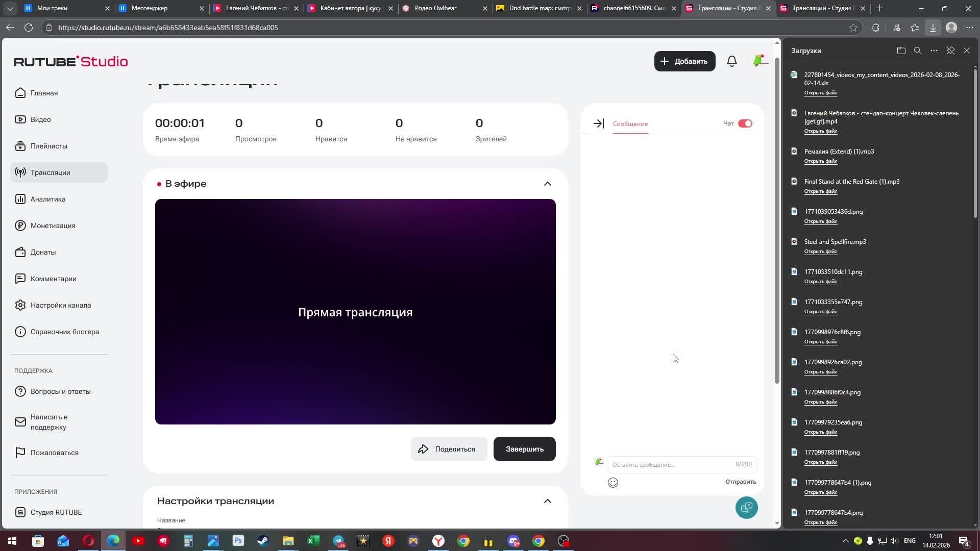The height and width of the screenshot is (551, 980).
Task: Open the emoji picker in chat
Action: click(x=612, y=483)
